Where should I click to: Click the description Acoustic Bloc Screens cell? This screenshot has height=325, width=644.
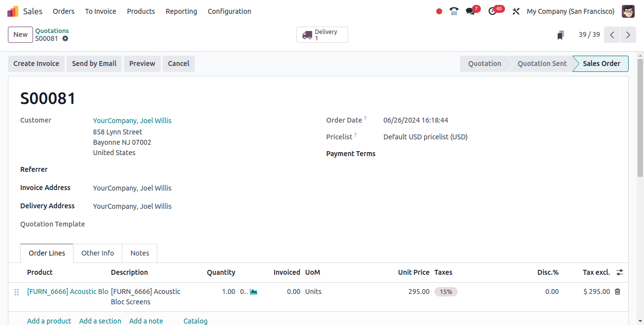click(145, 296)
